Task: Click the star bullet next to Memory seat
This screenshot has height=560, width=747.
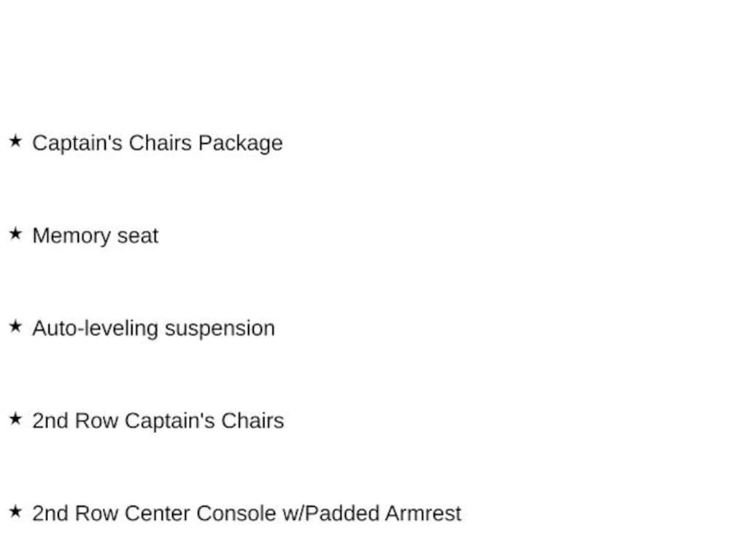Action: click(x=16, y=234)
